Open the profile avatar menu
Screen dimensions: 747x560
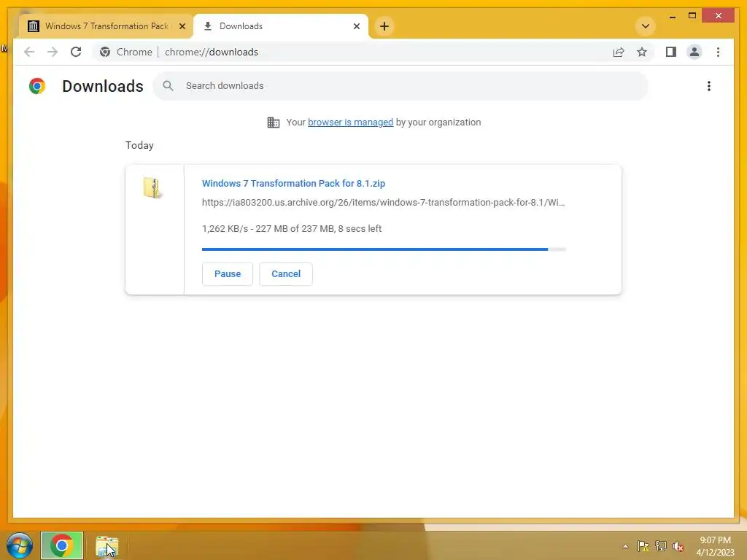coord(694,52)
